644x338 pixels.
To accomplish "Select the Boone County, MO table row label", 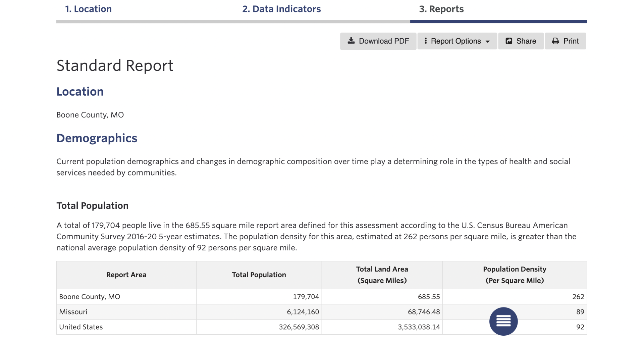I will 90,297.
